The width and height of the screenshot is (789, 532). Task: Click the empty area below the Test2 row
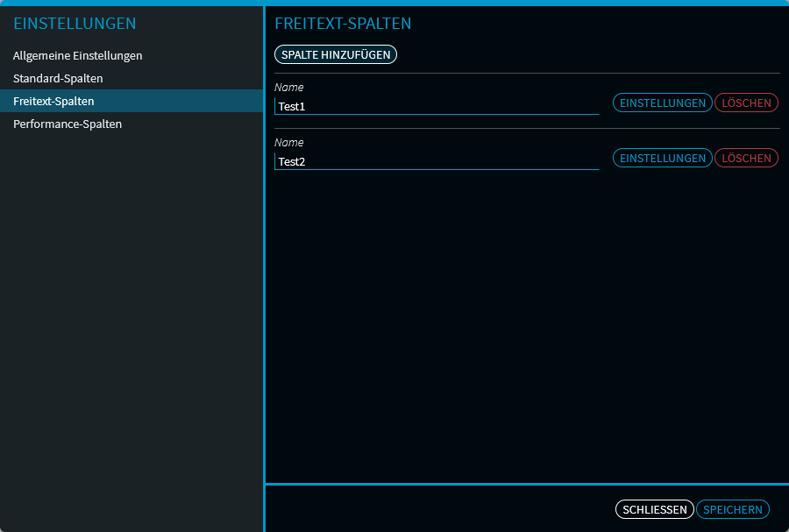tap(526, 324)
